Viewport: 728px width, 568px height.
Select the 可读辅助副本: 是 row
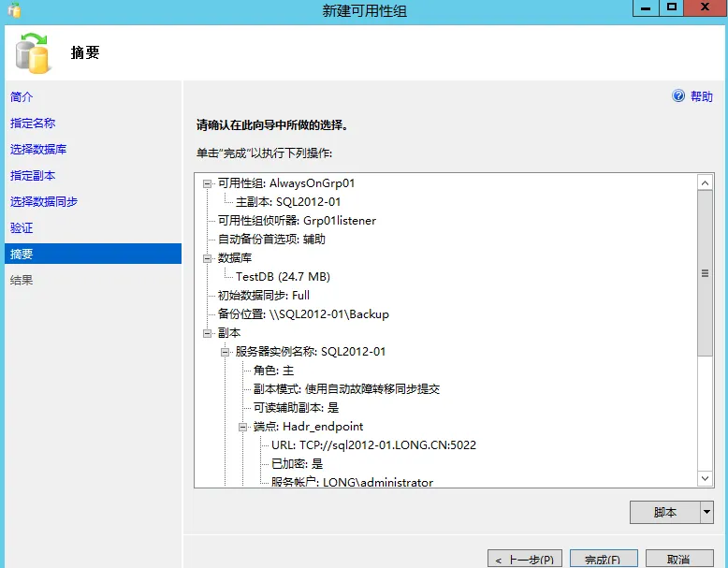pyautogui.click(x=297, y=408)
